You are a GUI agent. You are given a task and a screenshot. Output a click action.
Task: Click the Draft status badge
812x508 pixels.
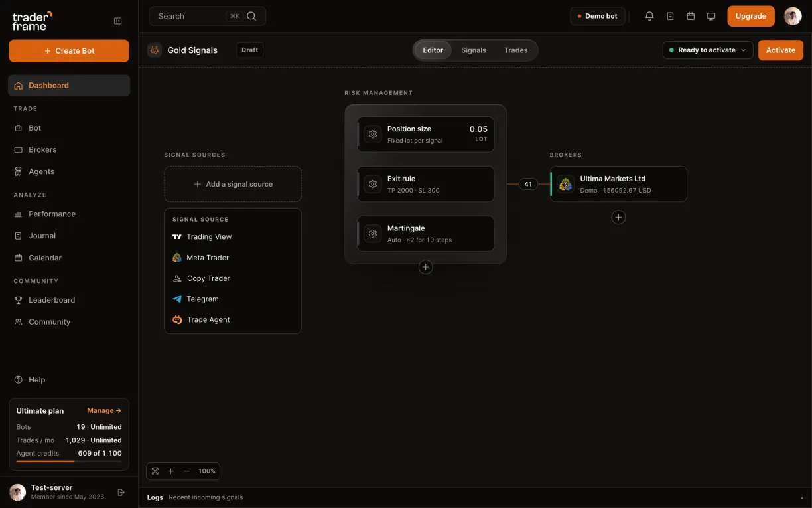tap(250, 50)
